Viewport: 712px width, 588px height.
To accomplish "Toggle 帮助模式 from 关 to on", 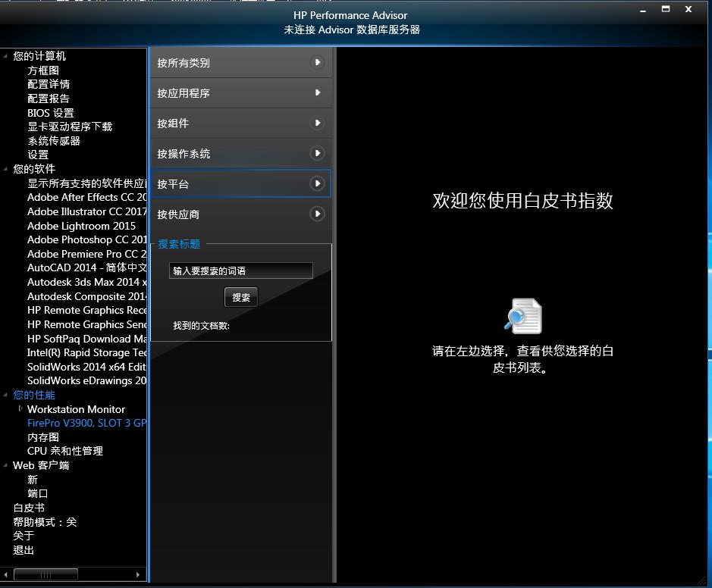I will point(47,522).
